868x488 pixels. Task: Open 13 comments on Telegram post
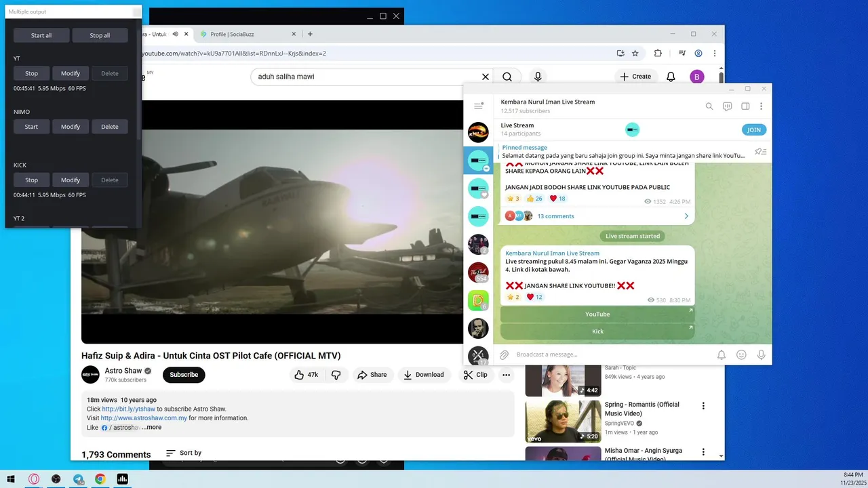[597, 216]
